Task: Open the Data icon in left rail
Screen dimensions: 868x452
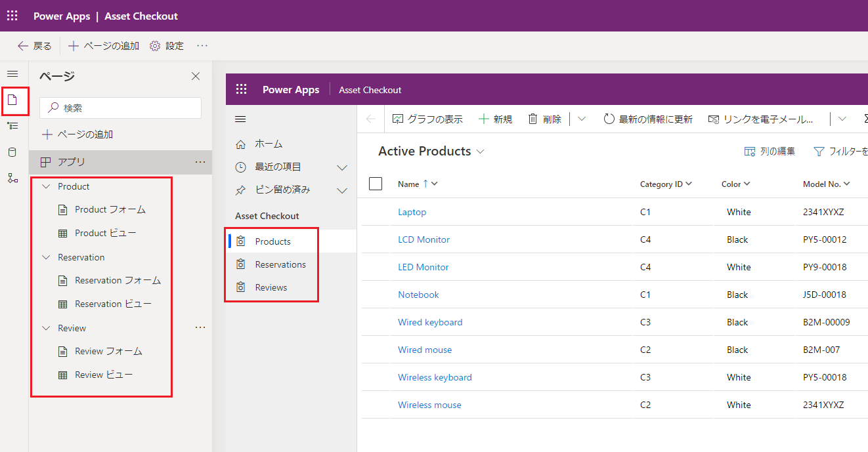Action: point(12,152)
